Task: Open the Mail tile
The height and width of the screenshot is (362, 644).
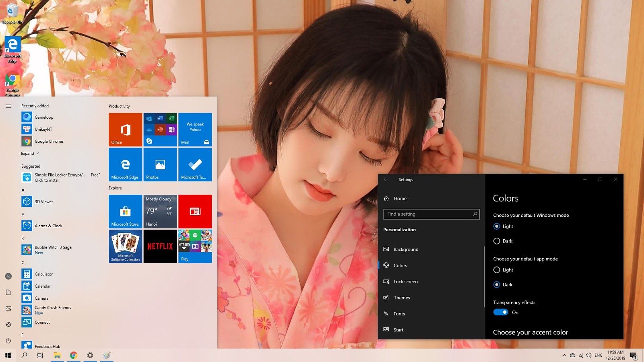Action: click(x=195, y=130)
